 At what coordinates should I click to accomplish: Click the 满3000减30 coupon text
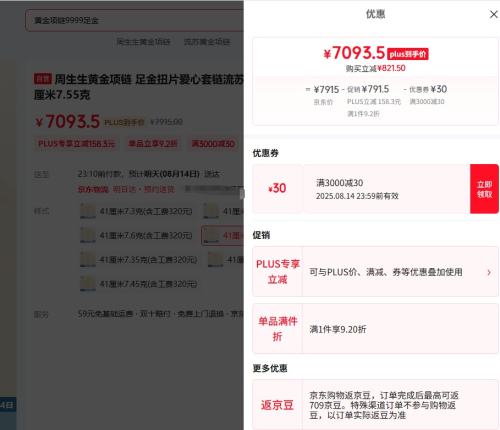tap(340, 183)
